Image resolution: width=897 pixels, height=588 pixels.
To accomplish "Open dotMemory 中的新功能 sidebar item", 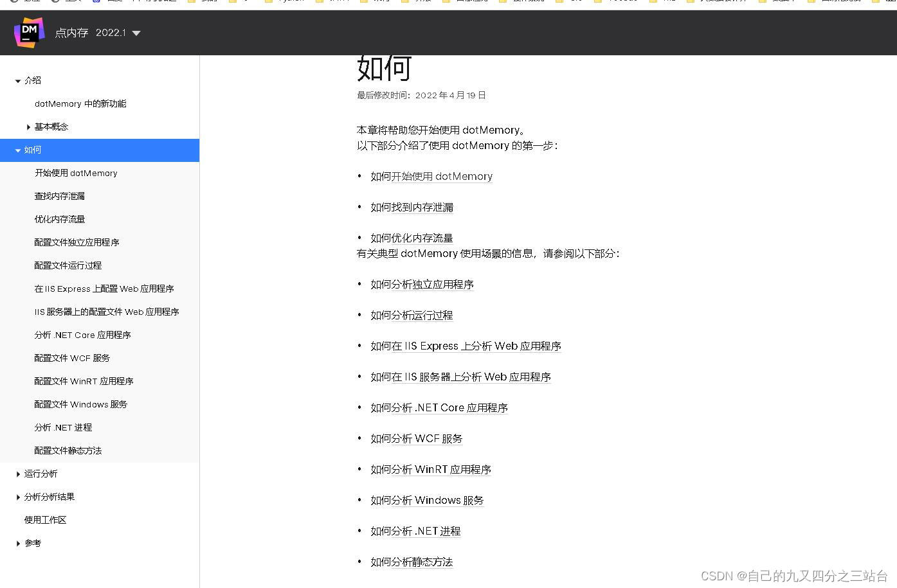I will coord(80,103).
